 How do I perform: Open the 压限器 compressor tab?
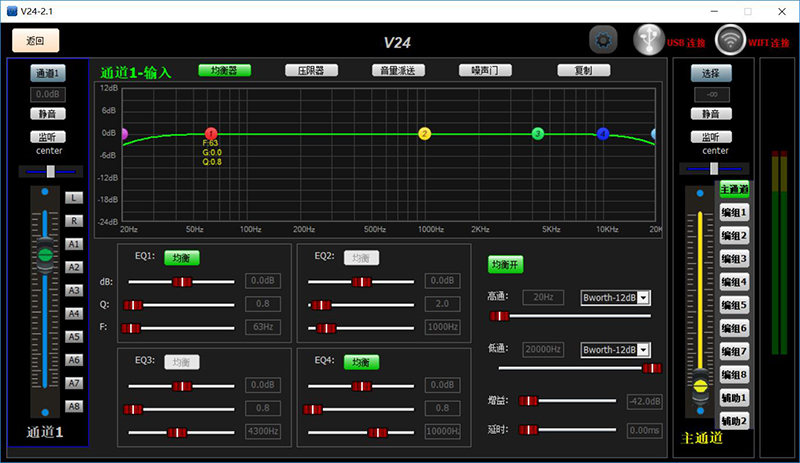pyautogui.click(x=311, y=70)
